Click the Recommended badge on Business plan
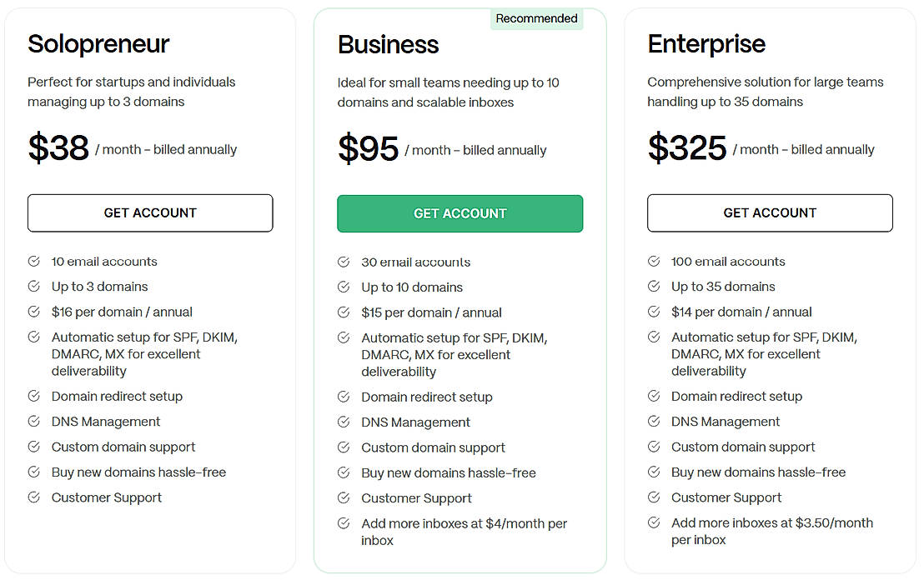 [x=536, y=18]
